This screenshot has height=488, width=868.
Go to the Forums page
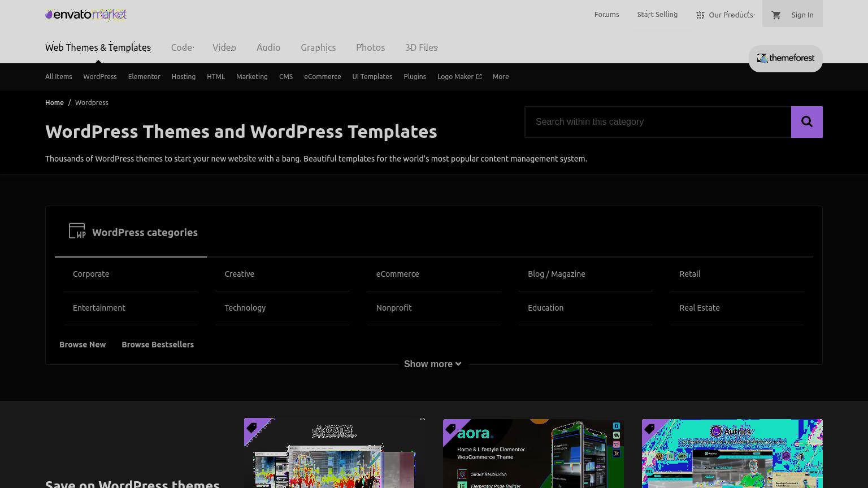tap(606, 15)
